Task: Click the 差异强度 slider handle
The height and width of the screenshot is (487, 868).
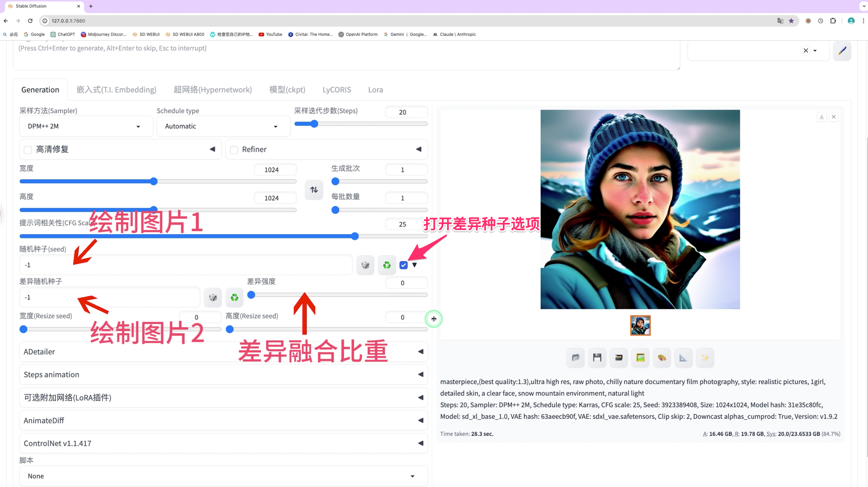Action: click(251, 295)
